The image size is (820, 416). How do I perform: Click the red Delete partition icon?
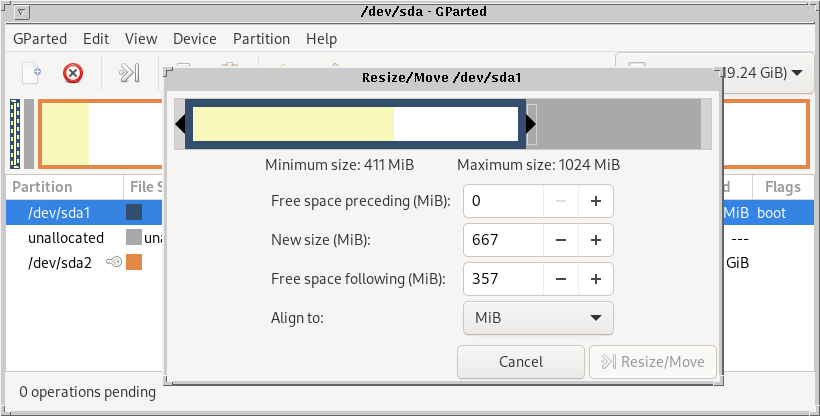click(x=73, y=73)
